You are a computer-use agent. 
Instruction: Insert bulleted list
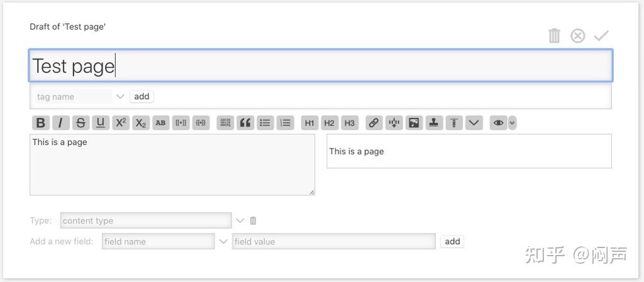coord(265,123)
